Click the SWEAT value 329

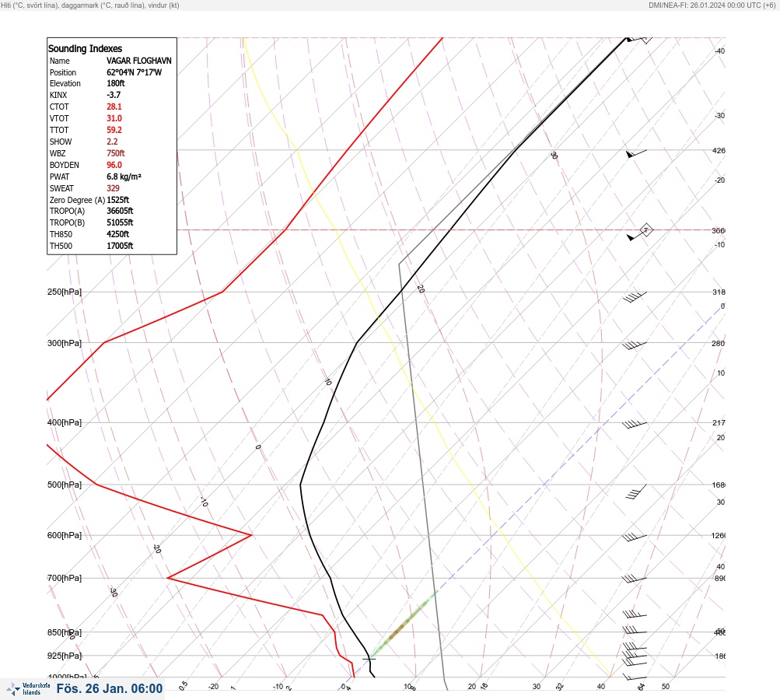click(113, 188)
